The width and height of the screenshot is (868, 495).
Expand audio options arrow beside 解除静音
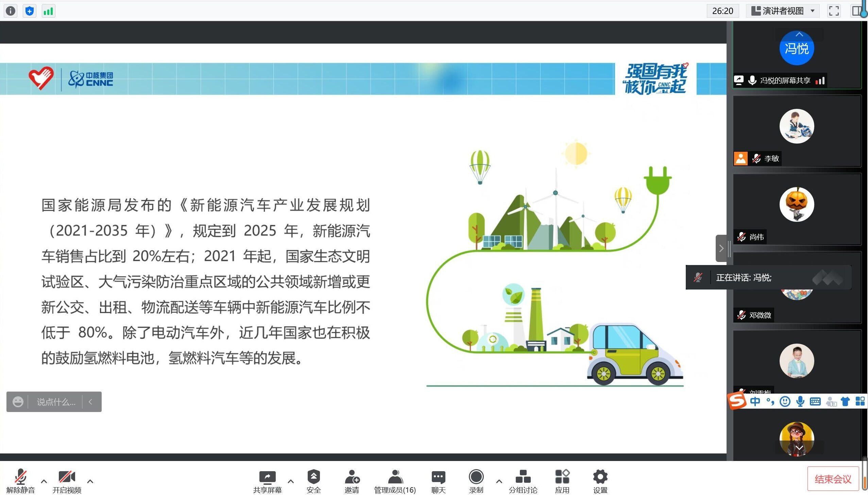(44, 481)
